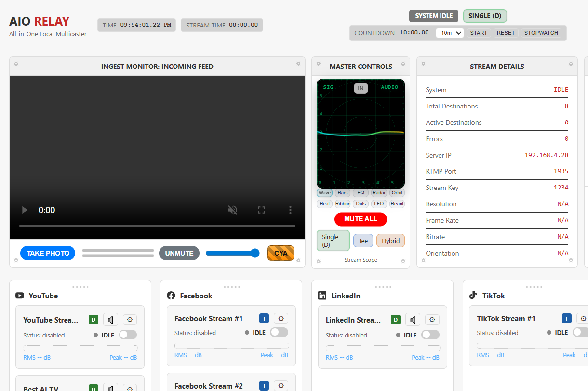Open settings gear for Facebook Stream #1

click(281, 318)
